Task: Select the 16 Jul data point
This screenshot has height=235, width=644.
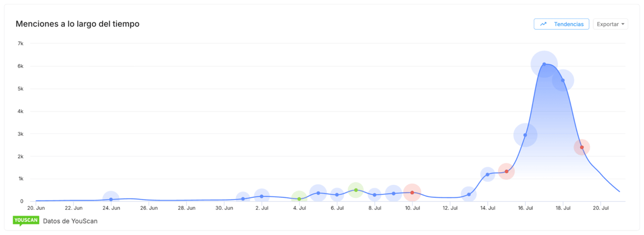Action: pos(525,135)
